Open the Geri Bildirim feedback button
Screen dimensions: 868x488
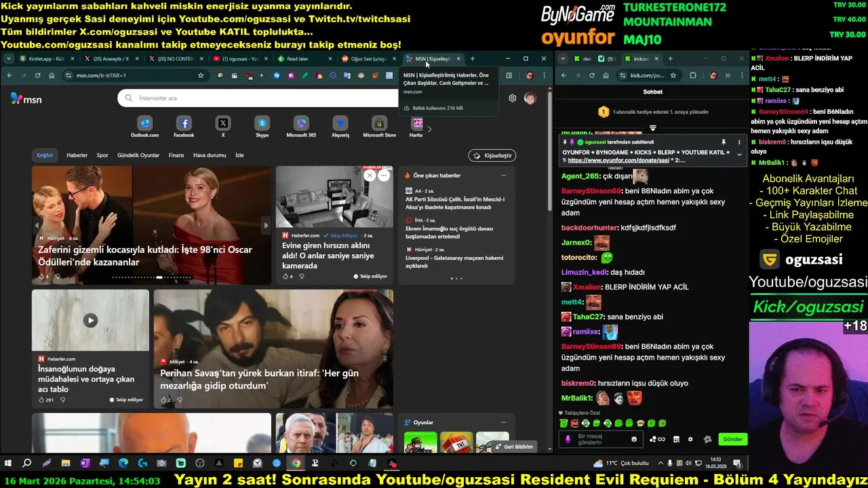point(514,447)
